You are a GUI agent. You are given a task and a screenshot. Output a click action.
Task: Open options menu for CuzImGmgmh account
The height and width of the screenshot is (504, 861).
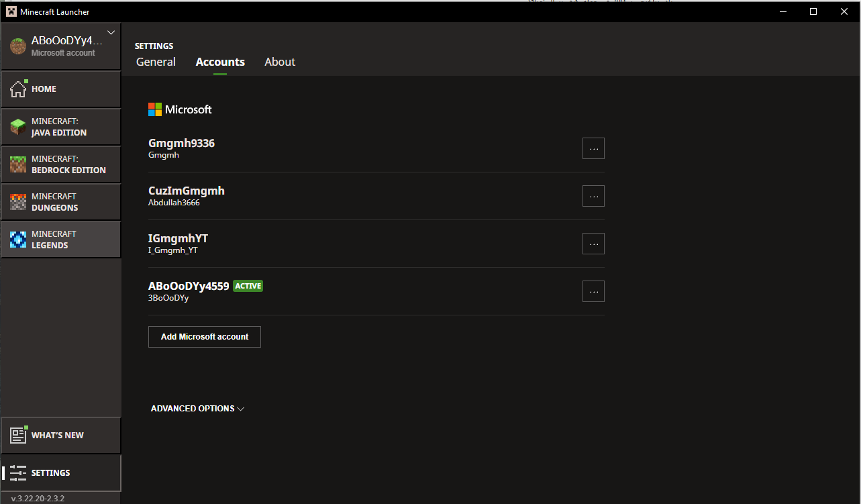pyautogui.click(x=593, y=196)
